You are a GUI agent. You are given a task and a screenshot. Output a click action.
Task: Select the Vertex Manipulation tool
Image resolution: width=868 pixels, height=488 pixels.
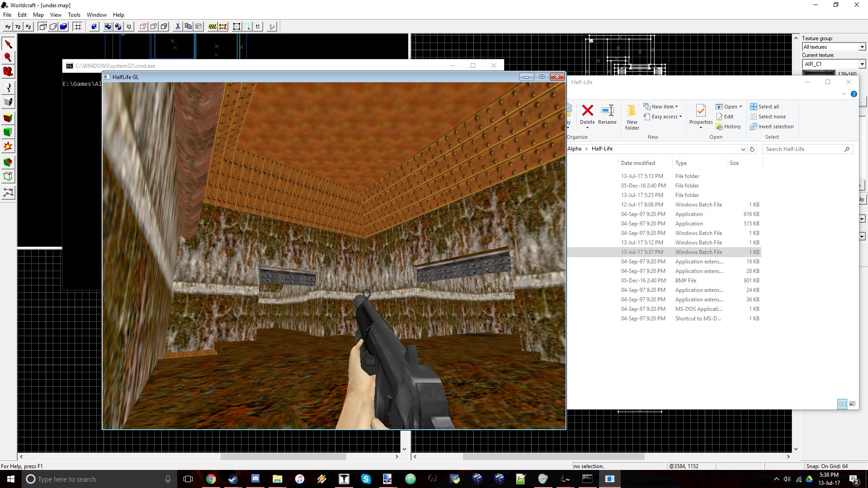pyautogui.click(x=8, y=177)
